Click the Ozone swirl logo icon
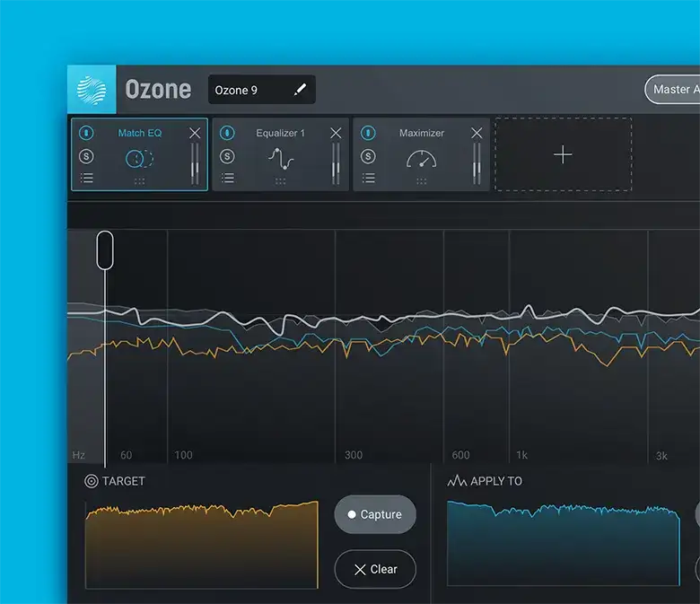 [x=92, y=90]
